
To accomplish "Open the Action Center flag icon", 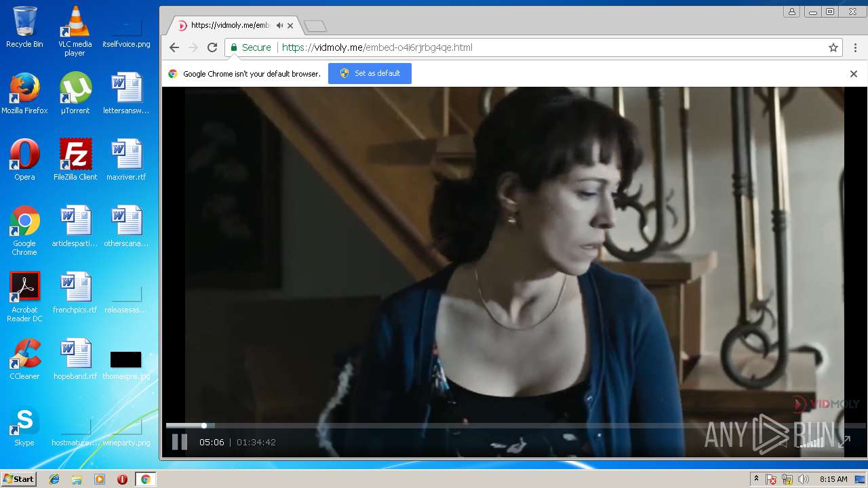I will click(771, 479).
